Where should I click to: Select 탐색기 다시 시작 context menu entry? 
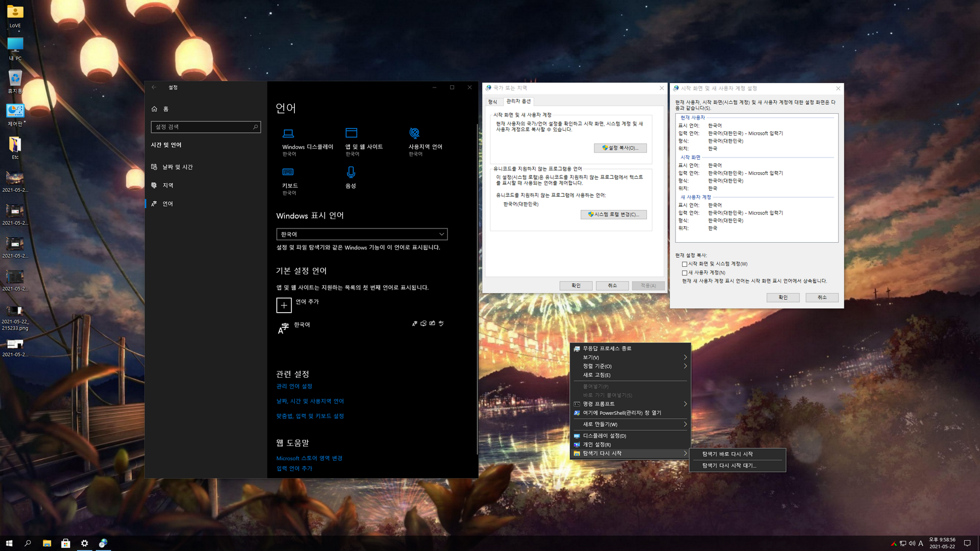(x=630, y=453)
